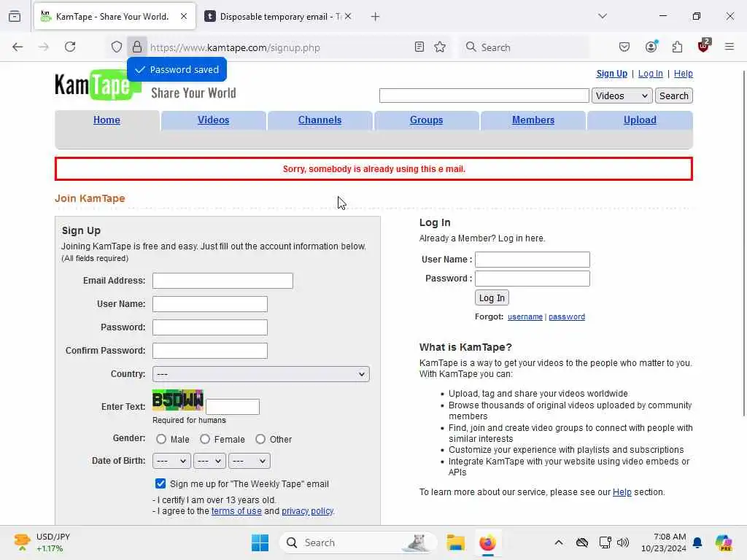
Task: Open the Home navigation tab
Action: tap(107, 120)
